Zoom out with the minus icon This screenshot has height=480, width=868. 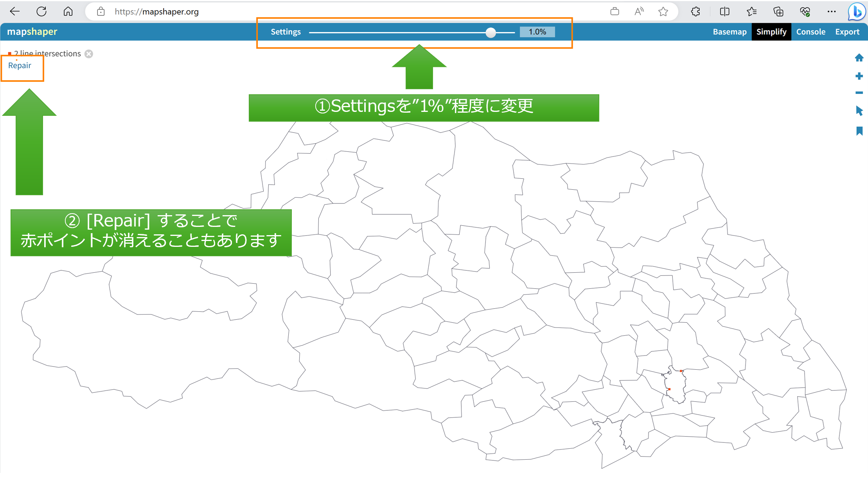click(x=859, y=93)
